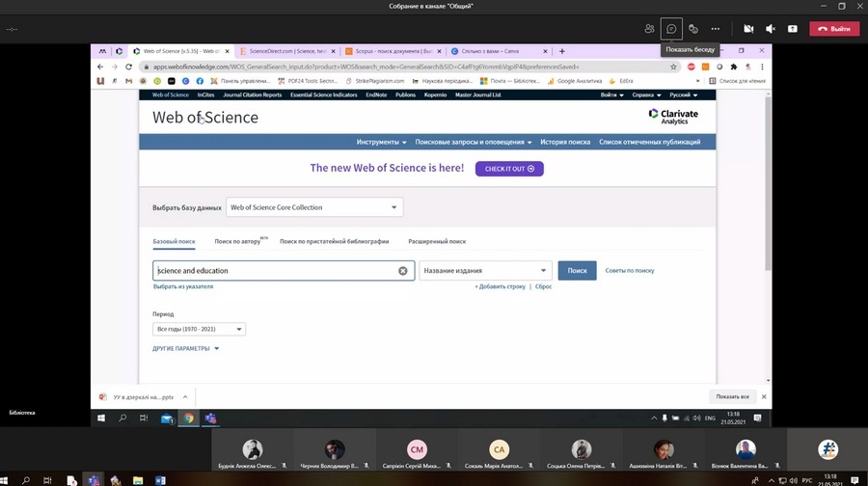The height and width of the screenshot is (486, 868).
Task: Click the +Добавить строку link
Action: [500, 286]
